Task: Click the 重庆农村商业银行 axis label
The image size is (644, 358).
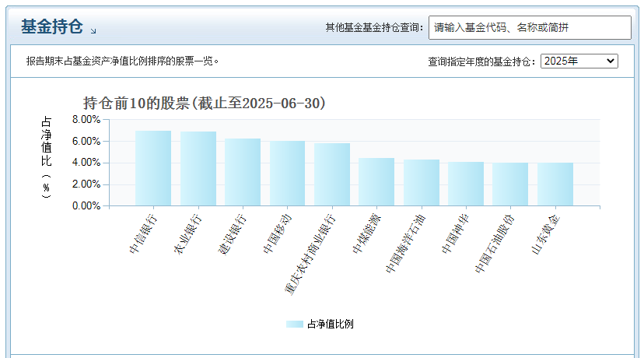Action: click(x=310, y=254)
